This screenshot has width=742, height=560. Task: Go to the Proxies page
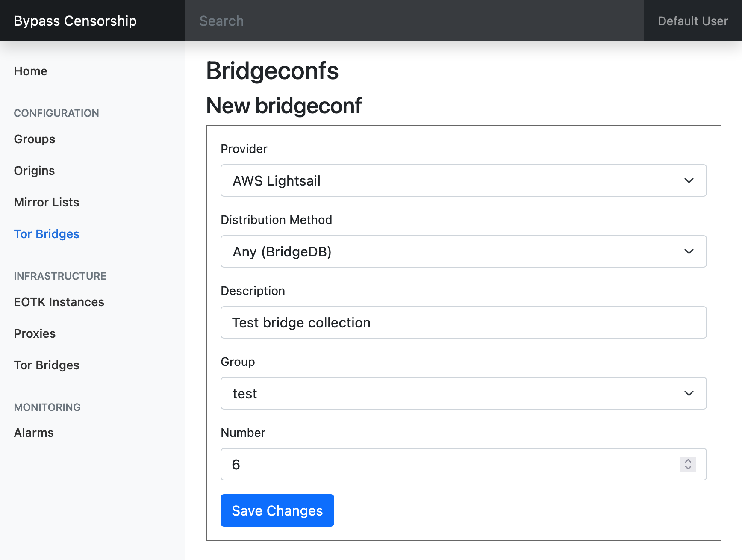(35, 333)
